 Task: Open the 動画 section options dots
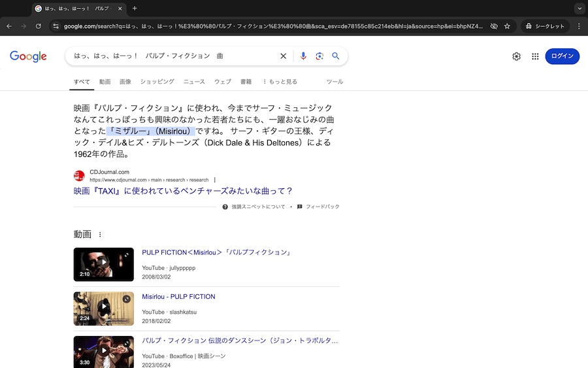pyautogui.click(x=100, y=235)
